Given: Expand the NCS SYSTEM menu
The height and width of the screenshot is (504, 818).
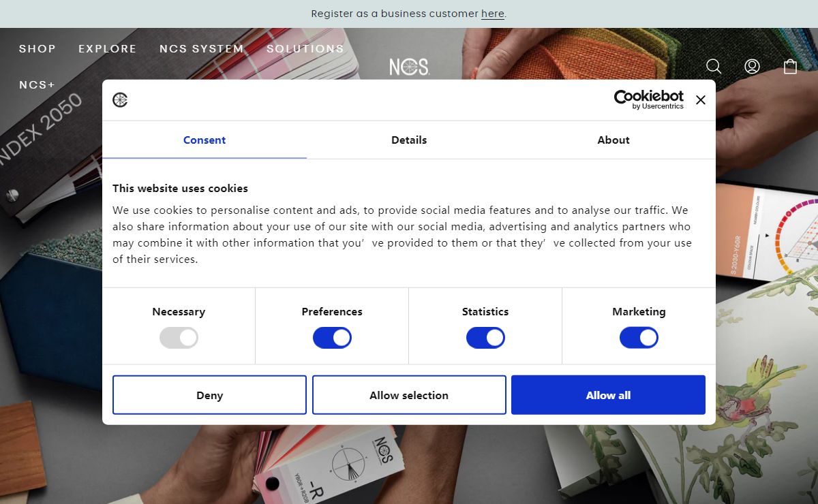Looking at the screenshot, I should tap(202, 49).
